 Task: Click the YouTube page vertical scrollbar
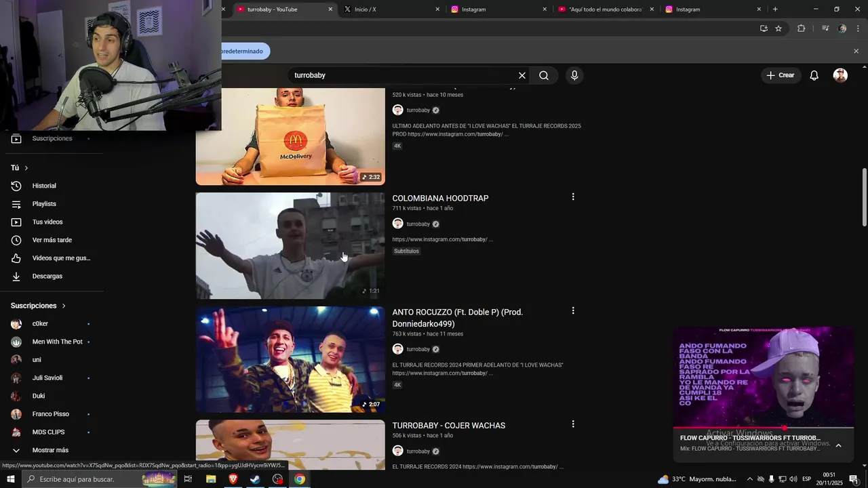864,197
